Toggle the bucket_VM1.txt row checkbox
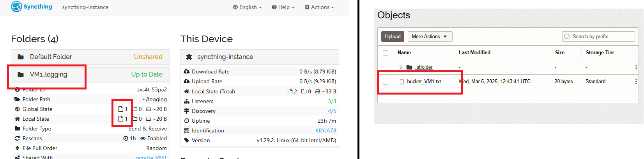Viewport: 644px width, 159px height. 386,82
